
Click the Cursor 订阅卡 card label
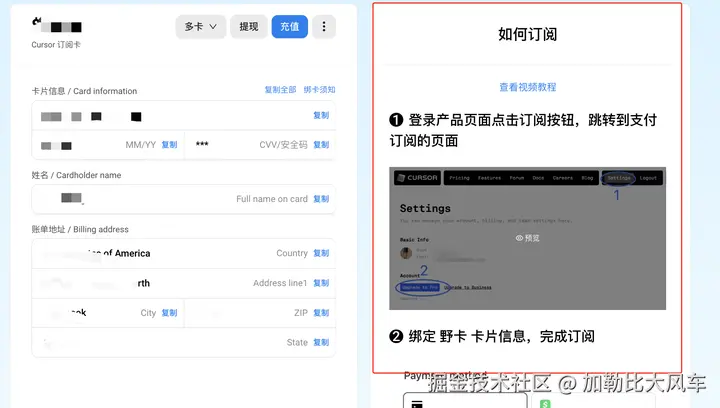(56, 45)
